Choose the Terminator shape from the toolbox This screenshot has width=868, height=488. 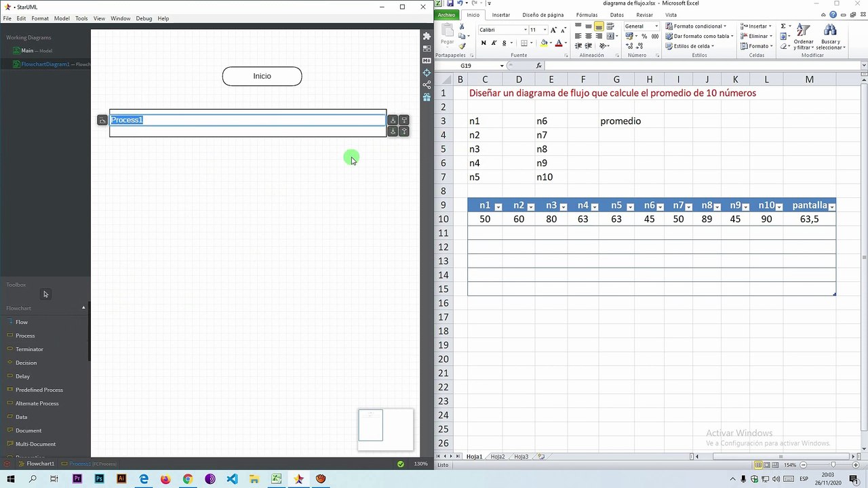(x=29, y=349)
